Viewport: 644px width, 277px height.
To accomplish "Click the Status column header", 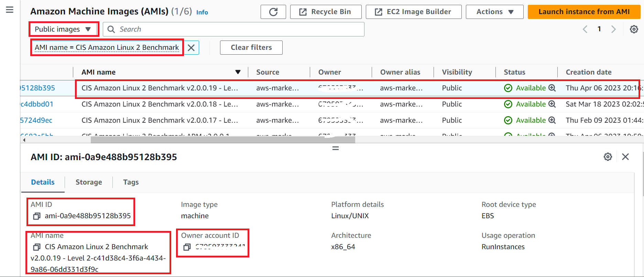I will tap(514, 72).
